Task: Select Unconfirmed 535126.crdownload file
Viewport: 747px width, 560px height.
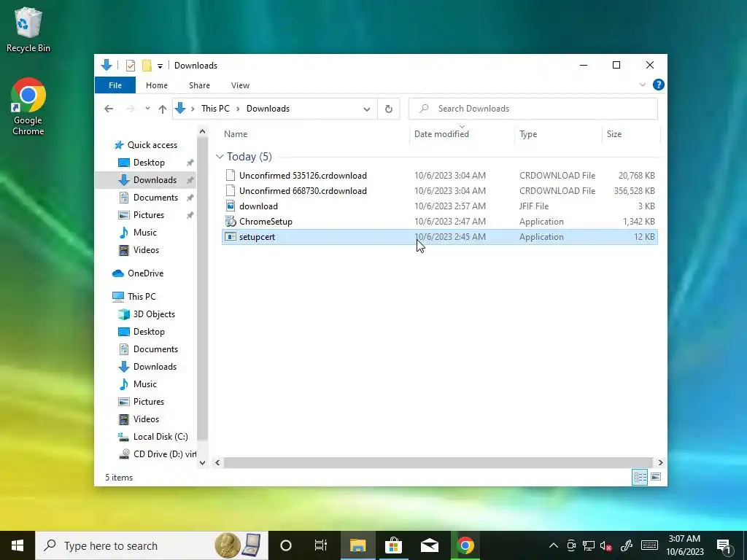Action: tap(439, 176)
